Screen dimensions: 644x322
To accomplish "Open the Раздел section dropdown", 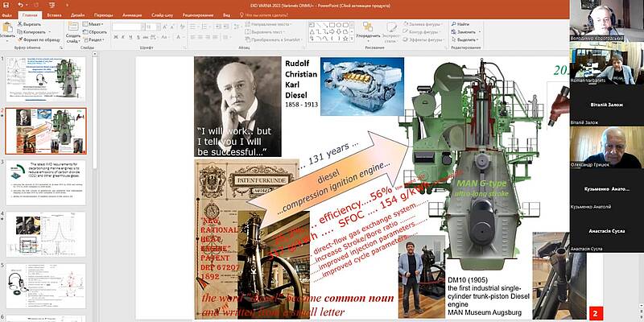I will [x=94, y=39].
